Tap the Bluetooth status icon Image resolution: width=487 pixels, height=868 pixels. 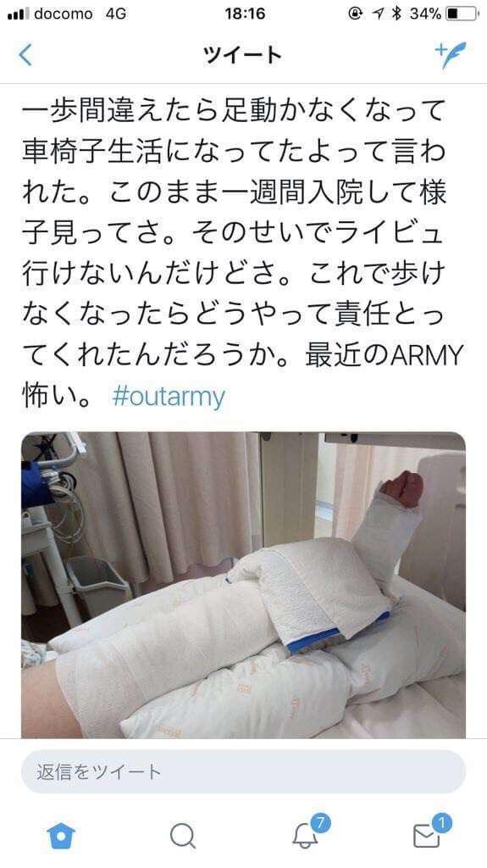click(396, 14)
